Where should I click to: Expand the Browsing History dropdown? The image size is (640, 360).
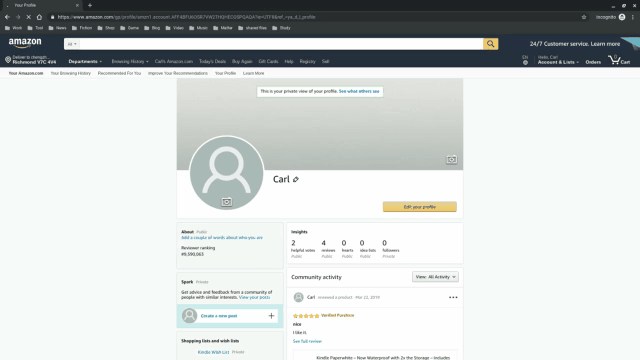[130, 62]
